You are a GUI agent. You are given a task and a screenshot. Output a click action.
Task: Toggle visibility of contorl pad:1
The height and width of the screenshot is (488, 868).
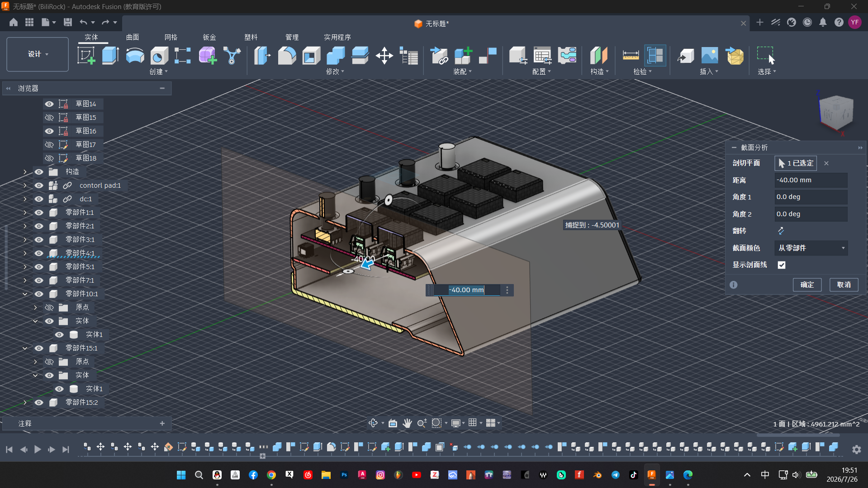[x=39, y=185]
